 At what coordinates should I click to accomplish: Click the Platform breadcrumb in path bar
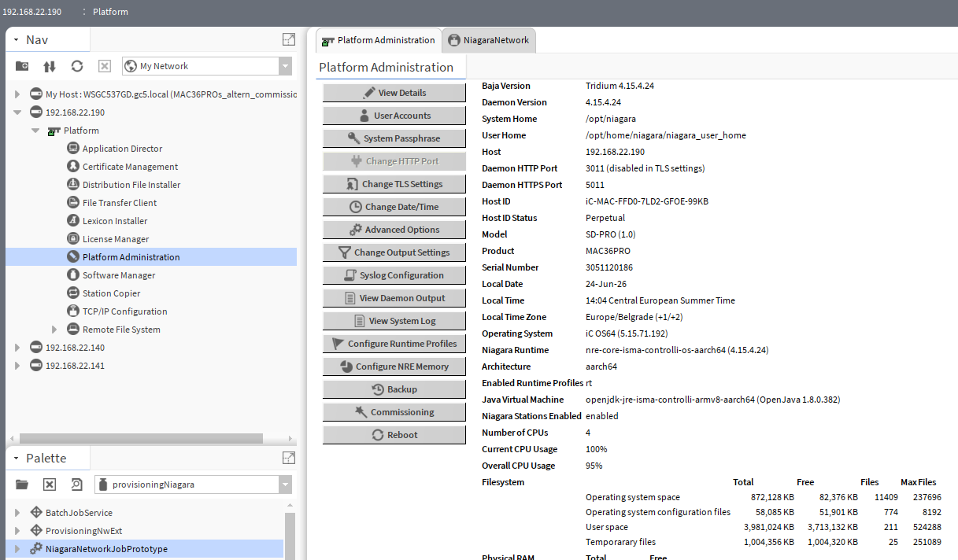coord(110,12)
